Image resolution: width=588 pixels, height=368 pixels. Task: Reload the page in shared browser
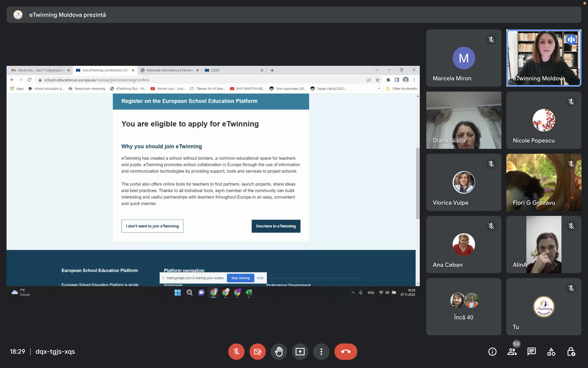coord(29,80)
